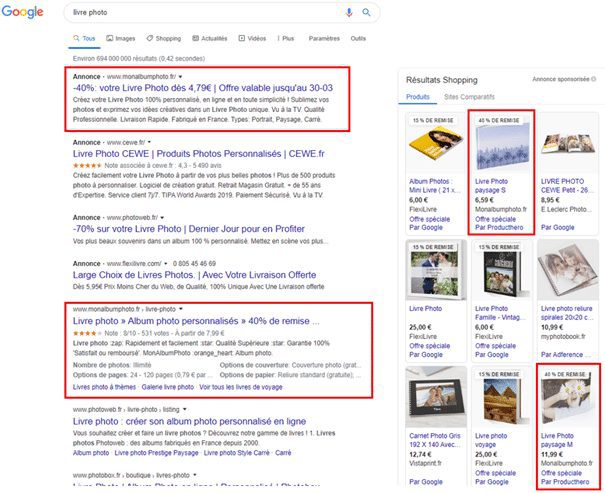Expand arrow beside photobox.fr › boutique URL
Screen dimensions: 605x493
(195, 475)
